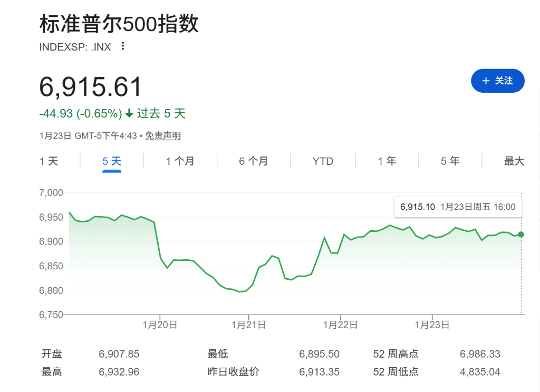This screenshot has height=392, width=540.
Task: Select the YTD range tab
Action: click(323, 161)
